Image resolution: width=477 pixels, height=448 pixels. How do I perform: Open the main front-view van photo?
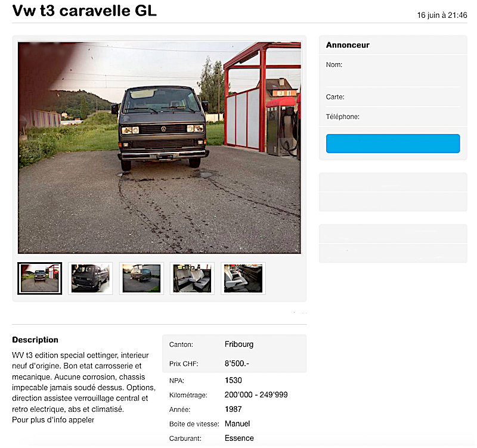159,147
